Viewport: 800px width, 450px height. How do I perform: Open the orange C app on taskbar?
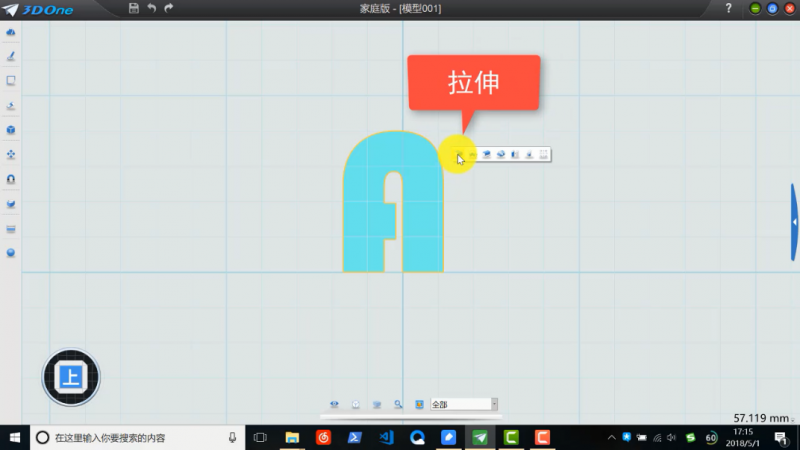542,438
